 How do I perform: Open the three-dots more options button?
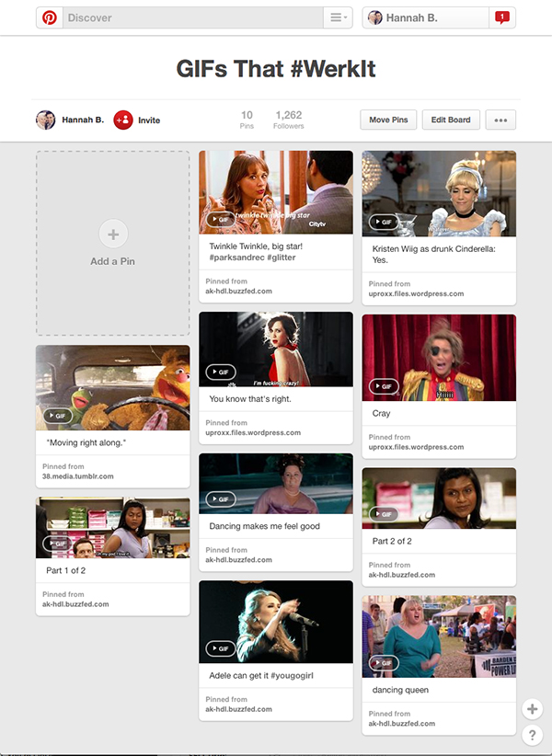[500, 120]
